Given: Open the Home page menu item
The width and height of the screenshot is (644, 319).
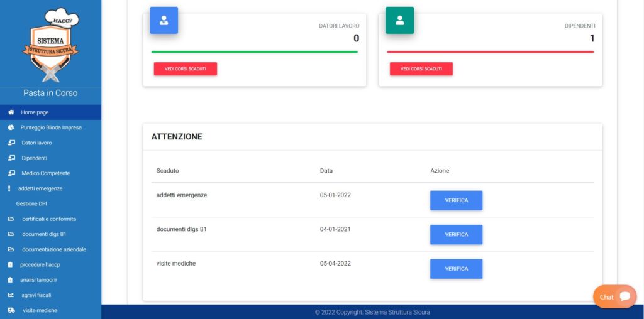Looking at the screenshot, I should [x=50, y=112].
